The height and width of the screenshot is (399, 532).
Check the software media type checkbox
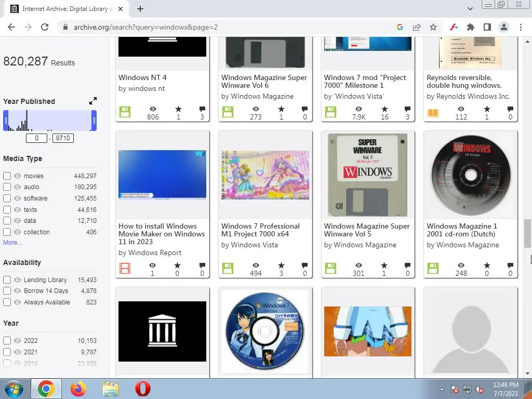[7, 198]
